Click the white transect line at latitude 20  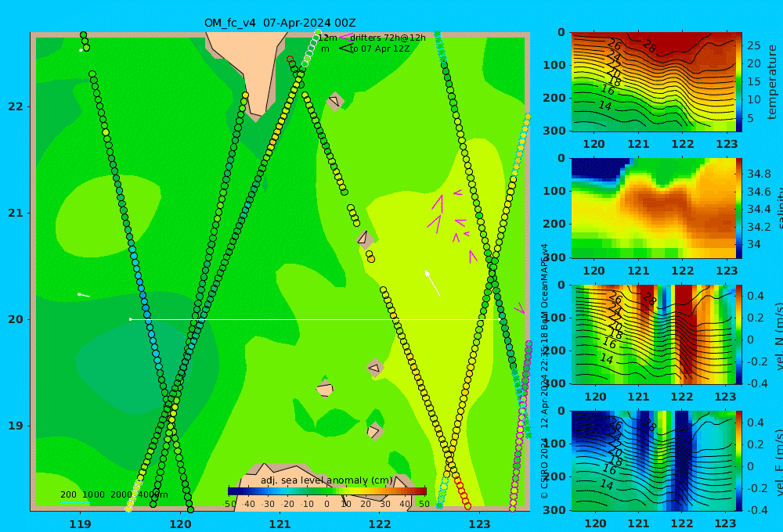click(x=316, y=319)
